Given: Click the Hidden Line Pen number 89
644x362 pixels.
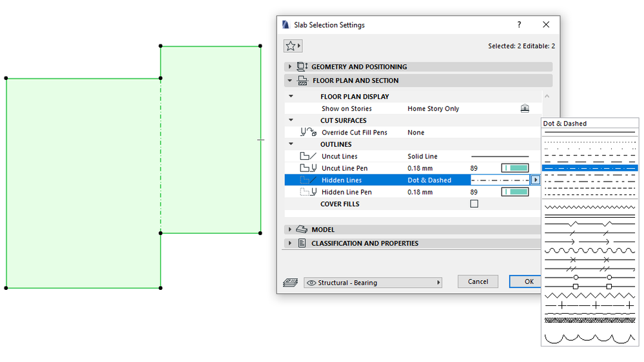Looking at the screenshot, I should pos(474,192).
